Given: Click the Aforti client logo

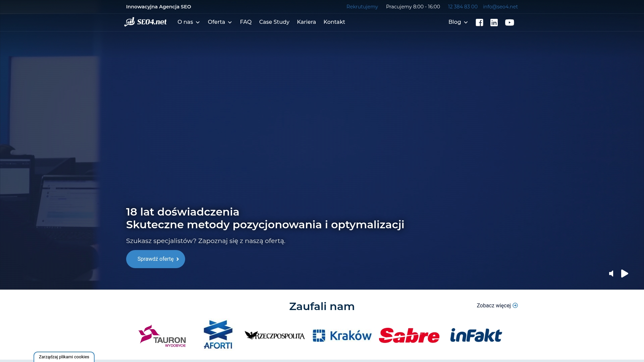Looking at the screenshot, I should (218, 335).
